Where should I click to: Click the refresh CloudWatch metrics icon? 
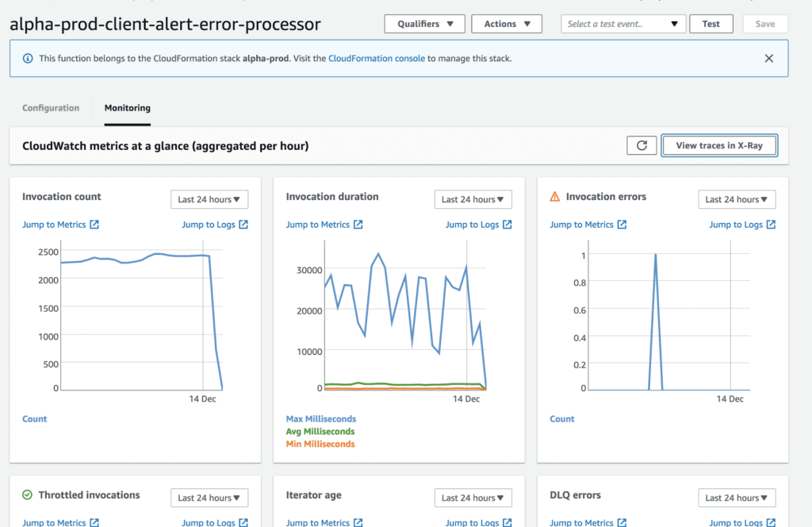point(642,145)
